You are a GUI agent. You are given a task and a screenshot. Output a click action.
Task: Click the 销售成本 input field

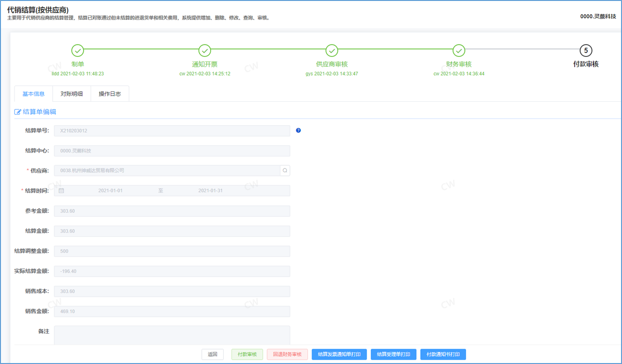[x=172, y=291]
